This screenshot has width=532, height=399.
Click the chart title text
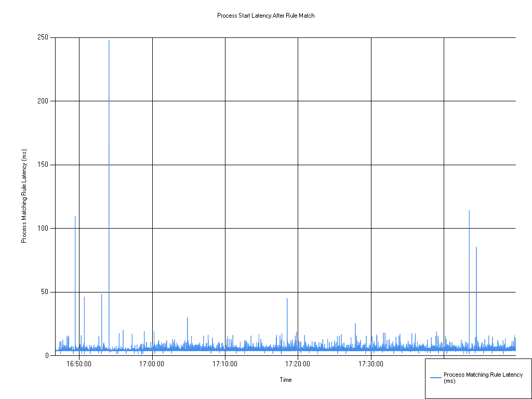pos(265,16)
